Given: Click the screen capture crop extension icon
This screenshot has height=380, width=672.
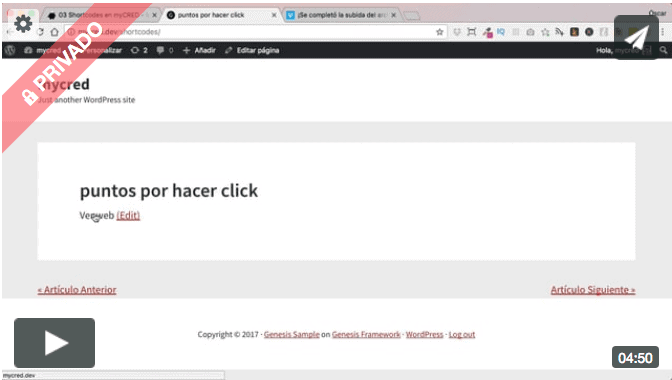Looking at the screenshot, I should (x=472, y=32).
